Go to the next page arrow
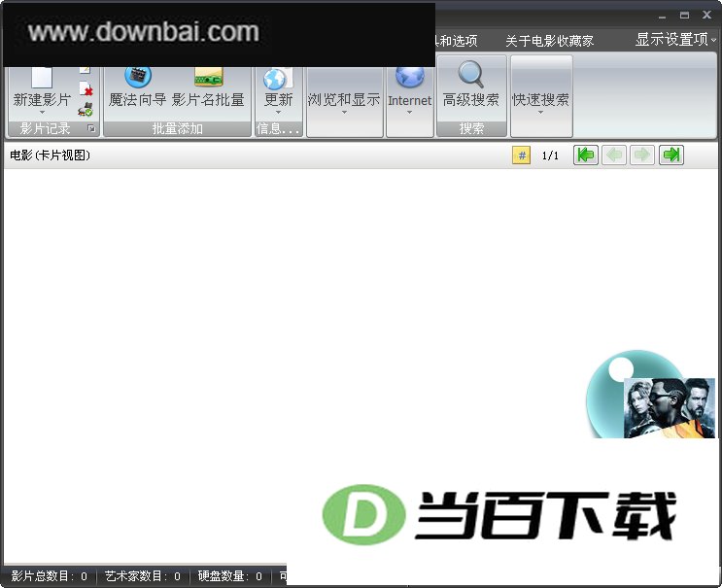This screenshot has height=588, width=722. coord(642,156)
